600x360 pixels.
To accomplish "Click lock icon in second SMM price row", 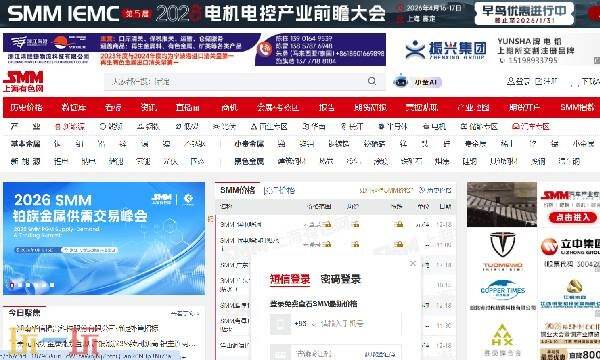I will pos(327,244).
